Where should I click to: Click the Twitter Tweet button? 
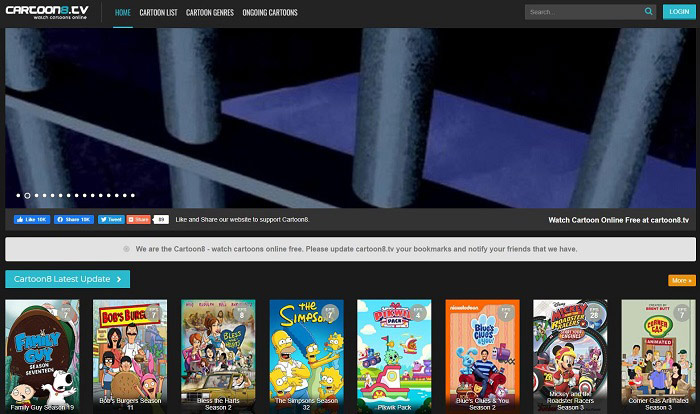tap(111, 219)
